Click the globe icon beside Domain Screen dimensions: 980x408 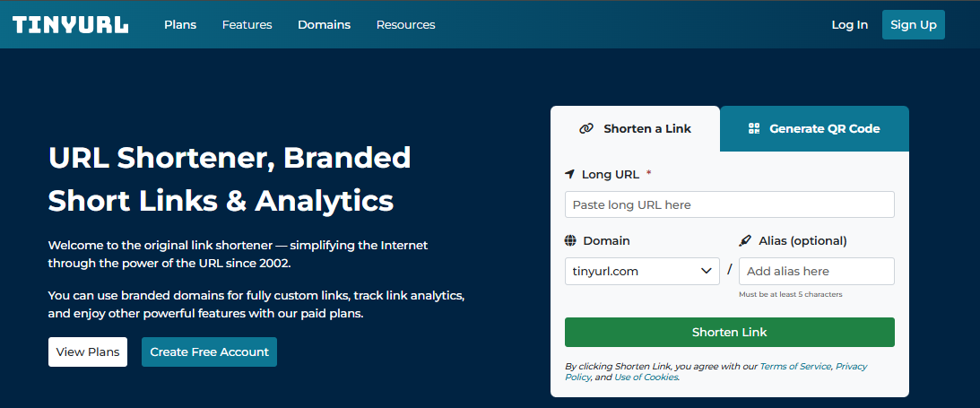[x=570, y=240]
